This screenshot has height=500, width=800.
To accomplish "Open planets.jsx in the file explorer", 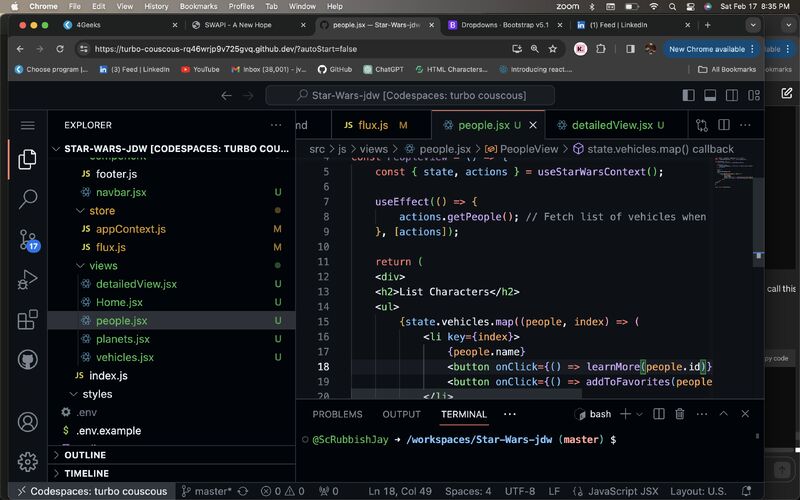I will click(122, 339).
